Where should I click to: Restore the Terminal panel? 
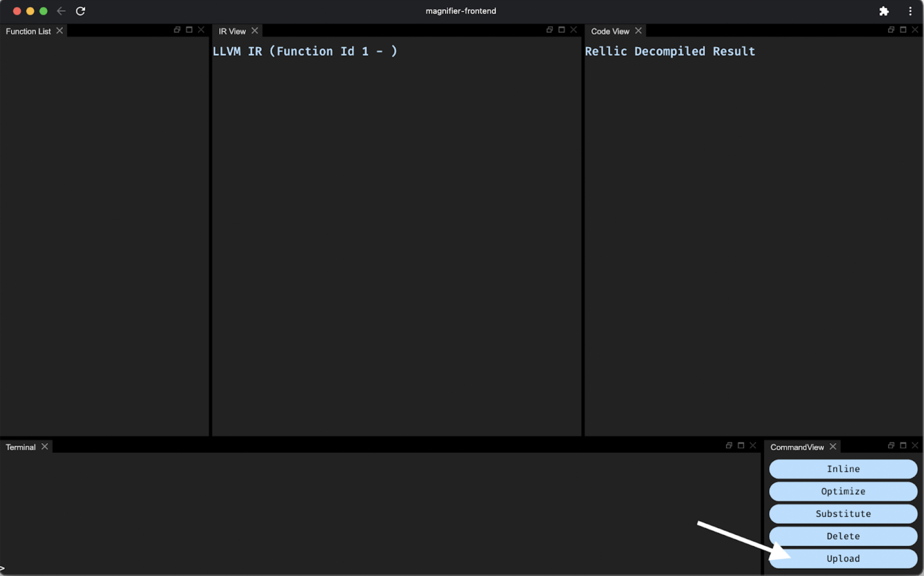click(729, 445)
